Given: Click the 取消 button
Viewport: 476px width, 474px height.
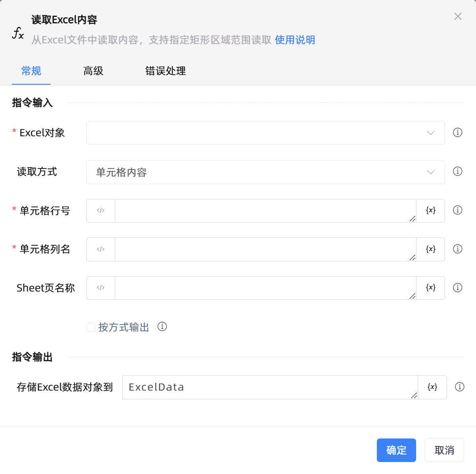Looking at the screenshot, I should click(x=444, y=450).
